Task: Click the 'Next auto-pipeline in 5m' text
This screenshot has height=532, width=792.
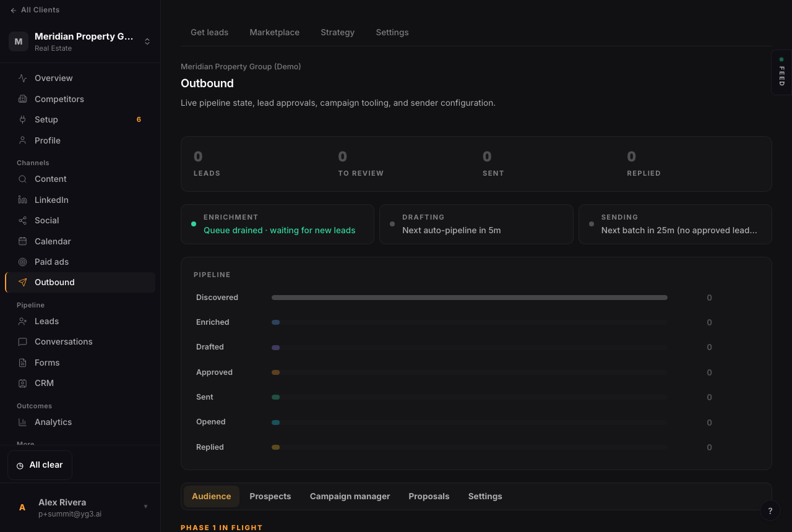Action: [452, 230]
